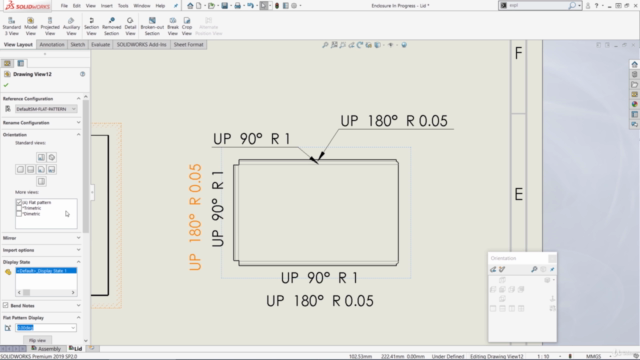The height and width of the screenshot is (360, 640).
Task: Save the drawing
Action: click(224, 6)
